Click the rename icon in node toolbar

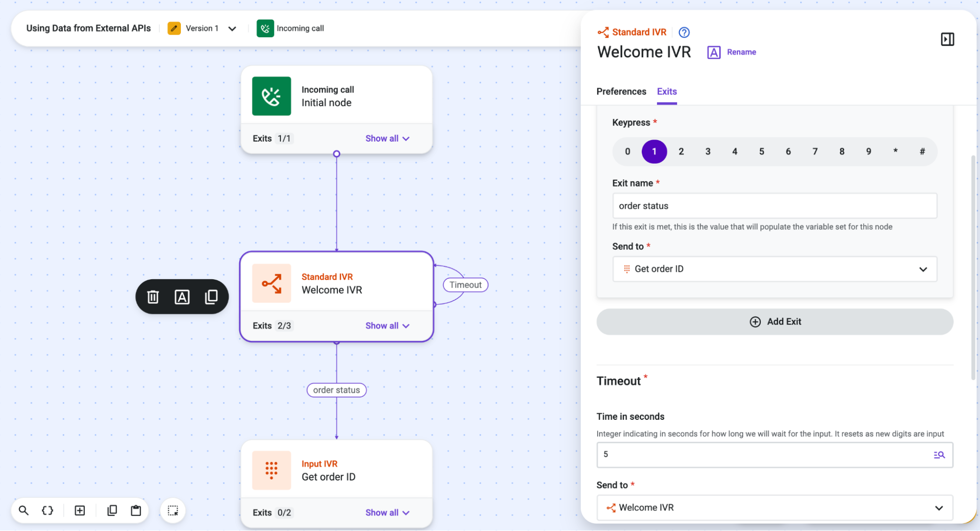[182, 297]
